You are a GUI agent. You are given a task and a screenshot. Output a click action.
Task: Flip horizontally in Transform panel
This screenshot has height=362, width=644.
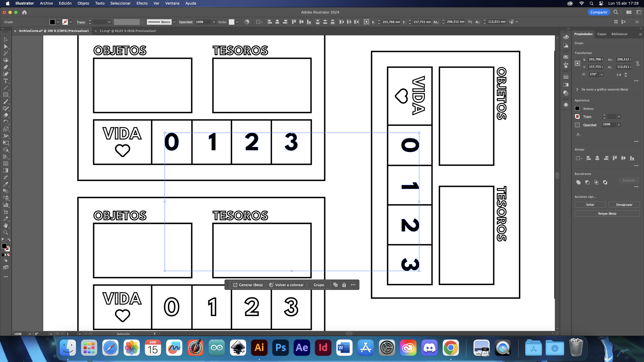click(x=619, y=75)
